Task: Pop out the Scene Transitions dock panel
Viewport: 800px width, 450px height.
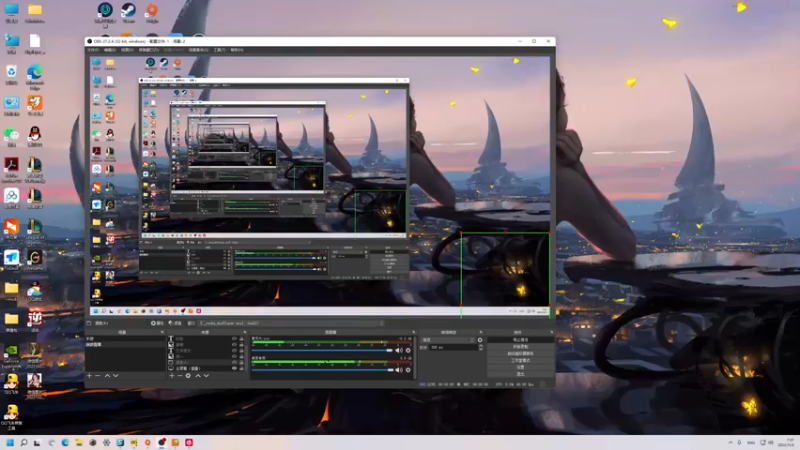Action: point(481,332)
